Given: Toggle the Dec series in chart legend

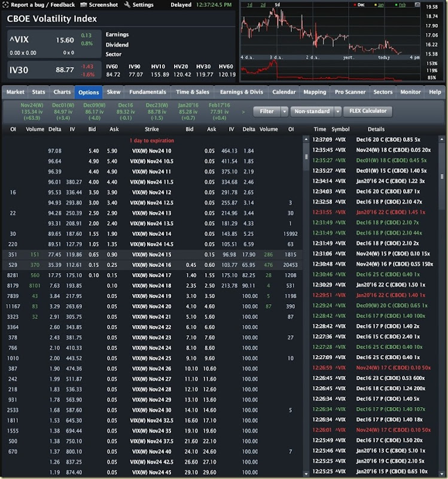Looking at the screenshot, I should pyautogui.click(x=359, y=5).
